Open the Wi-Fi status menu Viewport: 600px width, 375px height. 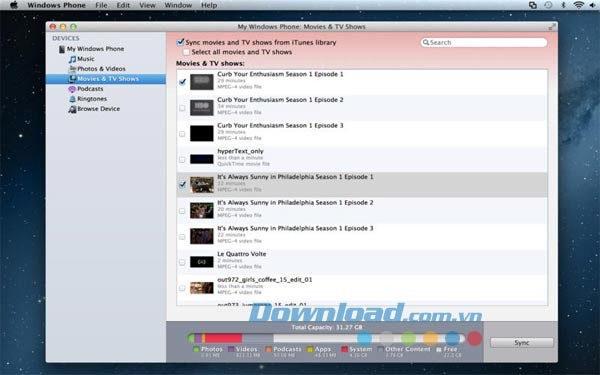tap(579, 5)
